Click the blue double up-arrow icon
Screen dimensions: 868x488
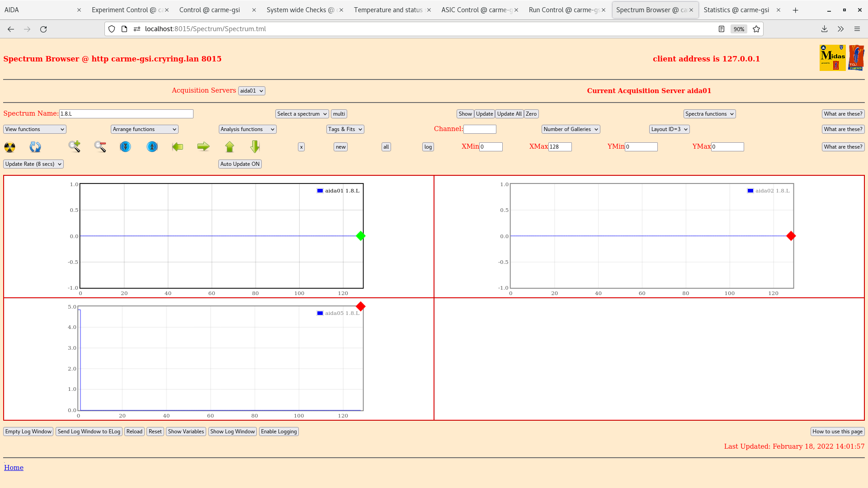(x=152, y=147)
